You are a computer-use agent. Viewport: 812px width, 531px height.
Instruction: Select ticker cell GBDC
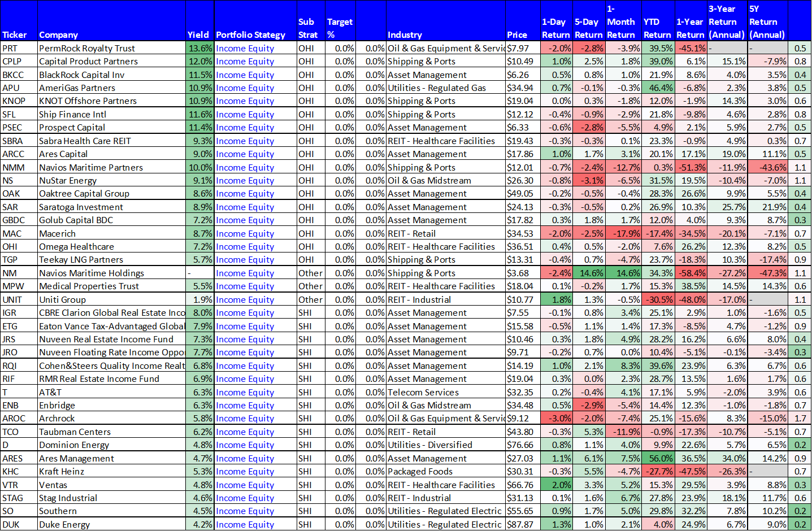pos(19,220)
